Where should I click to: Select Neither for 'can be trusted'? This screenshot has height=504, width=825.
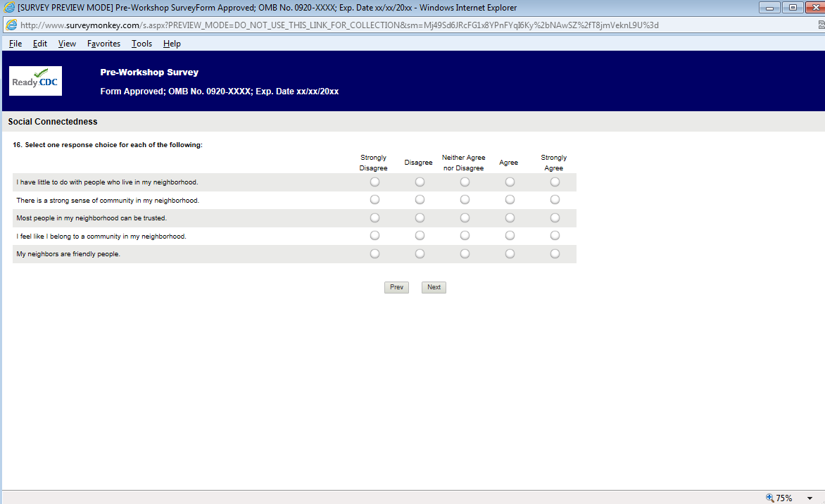[465, 218]
